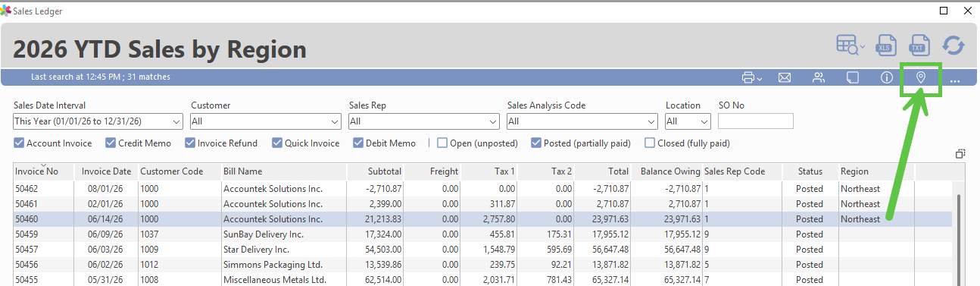Click Northeast region for invoice 50462
This screenshot has height=286, width=980.
tap(860, 189)
